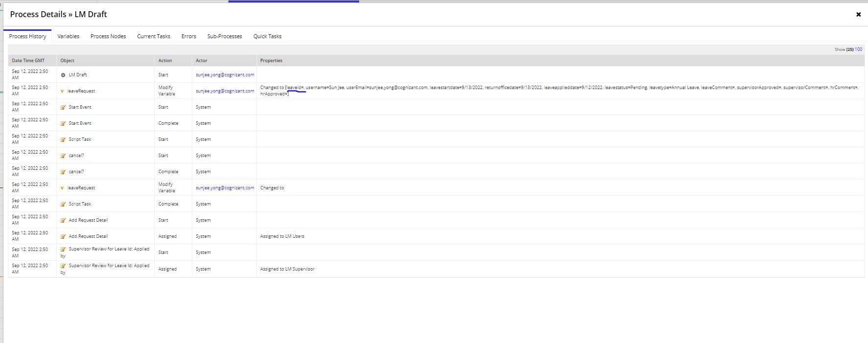The image size is (868, 343).
Task: Open the Errors tab
Action: (x=189, y=36)
